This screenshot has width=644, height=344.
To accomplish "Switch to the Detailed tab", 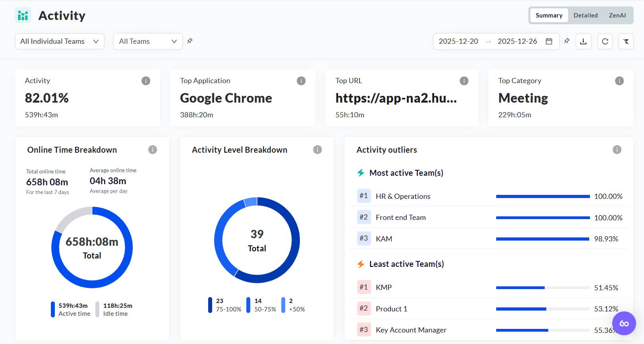I will (585, 16).
